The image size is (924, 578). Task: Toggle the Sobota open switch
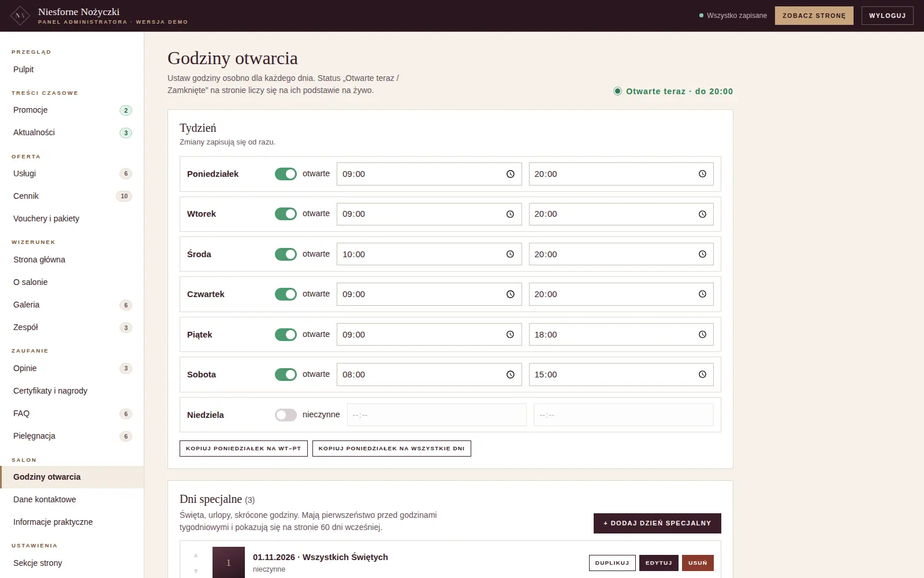[286, 375]
